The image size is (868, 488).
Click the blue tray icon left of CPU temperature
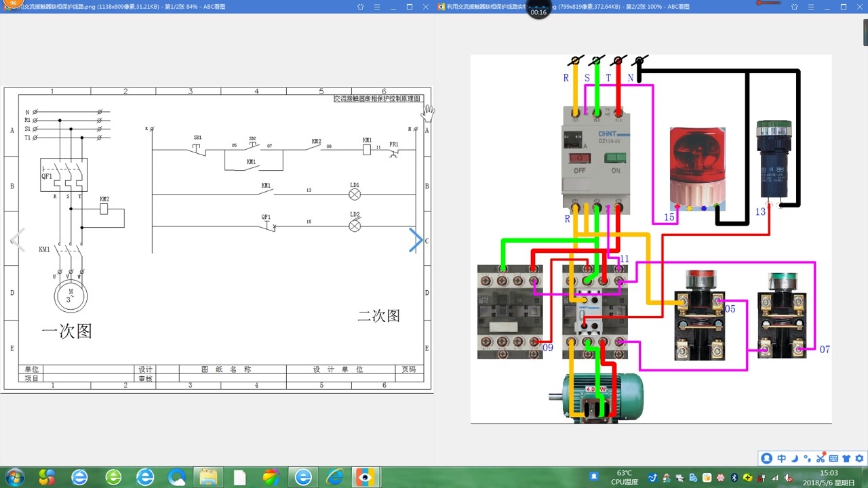pos(594,476)
